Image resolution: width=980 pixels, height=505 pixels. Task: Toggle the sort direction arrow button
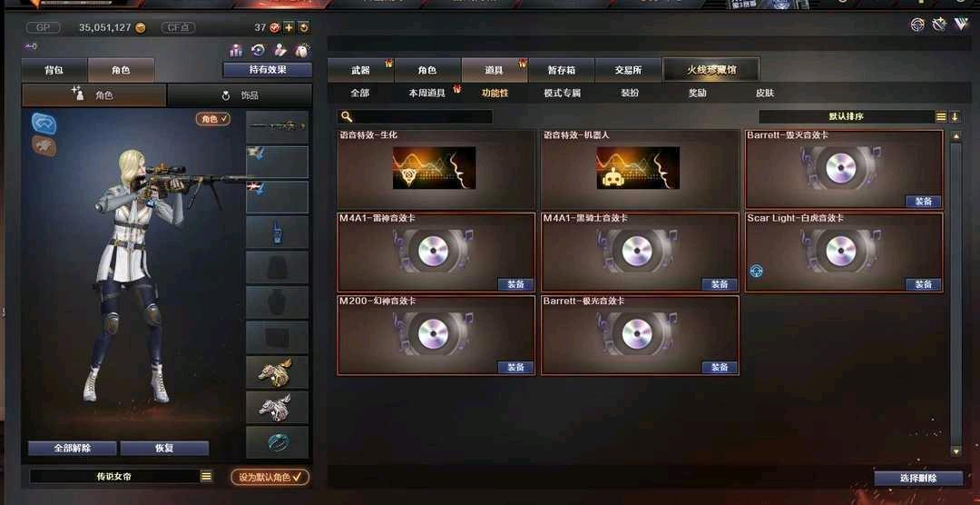point(955,117)
